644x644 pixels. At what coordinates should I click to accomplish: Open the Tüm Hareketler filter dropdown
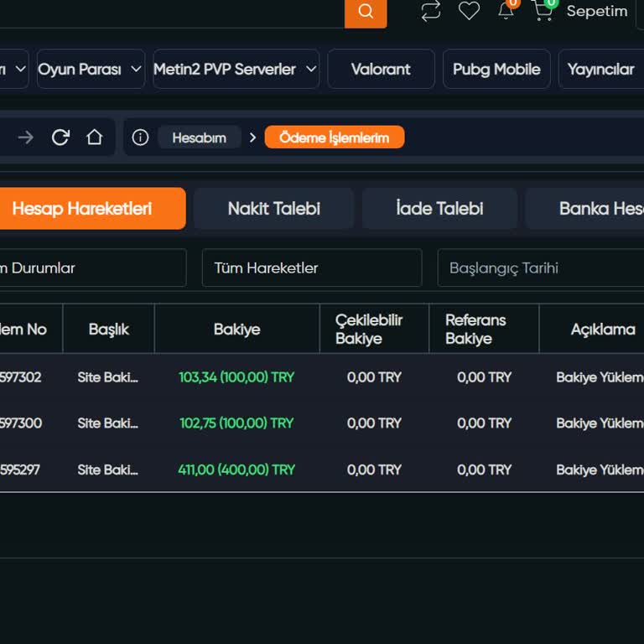[x=311, y=268]
